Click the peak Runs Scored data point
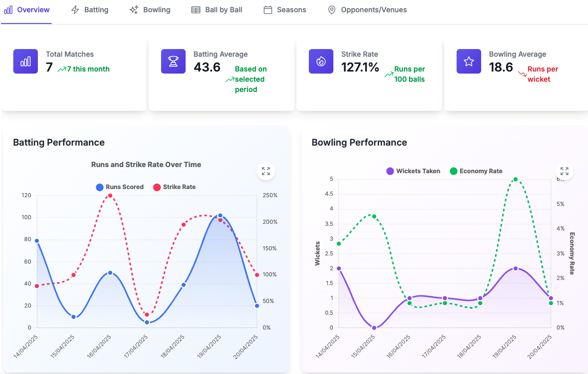 tap(220, 216)
